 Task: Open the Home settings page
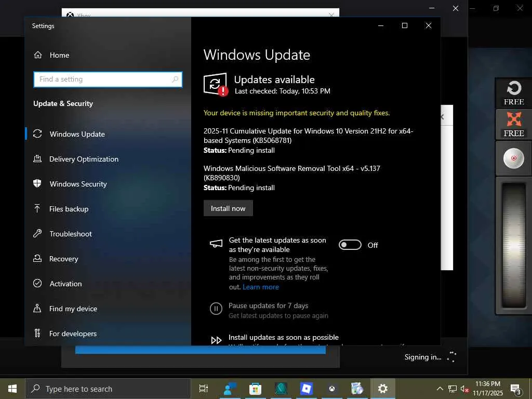click(59, 55)
